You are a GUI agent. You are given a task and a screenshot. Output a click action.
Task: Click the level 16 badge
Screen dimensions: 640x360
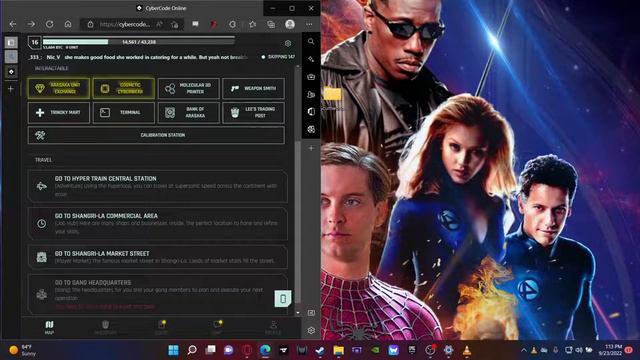[x=35, y=42]
